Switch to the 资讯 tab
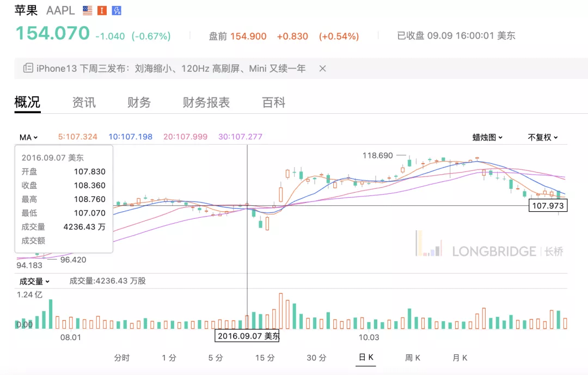 84,102
